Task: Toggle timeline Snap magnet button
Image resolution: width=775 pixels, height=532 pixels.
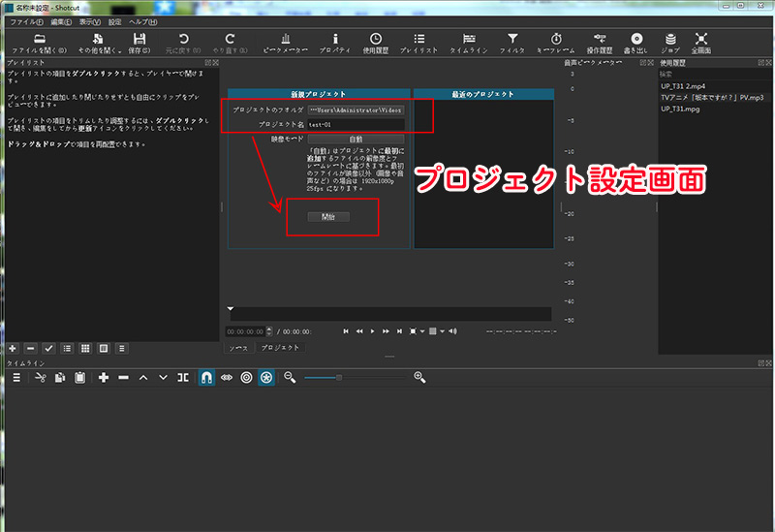Action: point(206,378)
